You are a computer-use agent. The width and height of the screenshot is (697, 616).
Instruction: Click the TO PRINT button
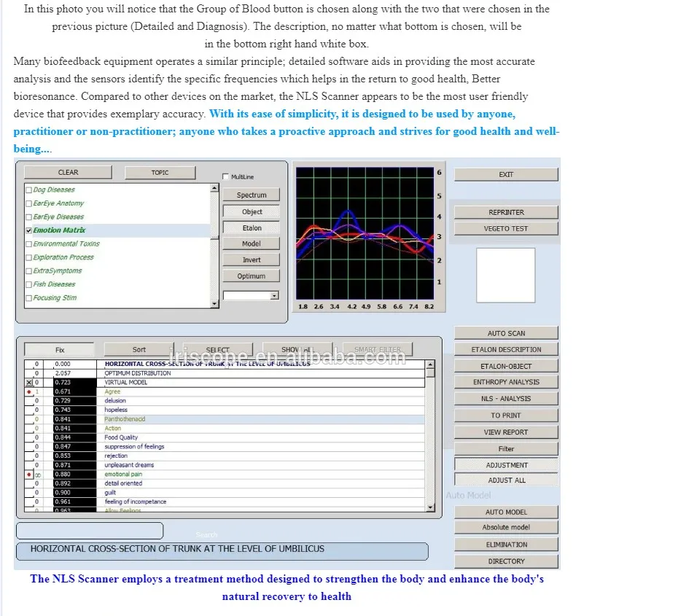pos(506,415)
